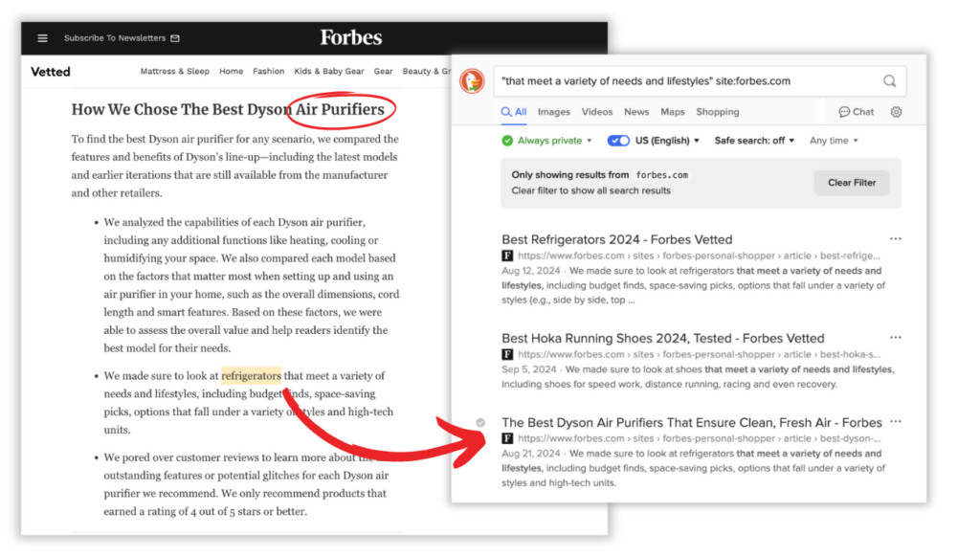Open DuckDuckGo Chat
980x557 pixels.
[x=855, y=112]
